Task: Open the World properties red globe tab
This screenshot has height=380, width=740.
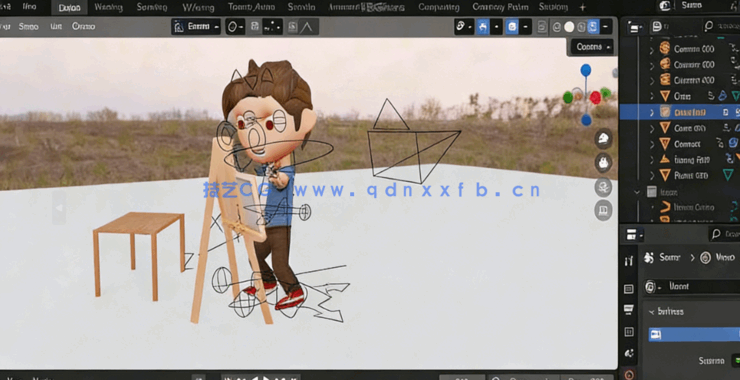Action: tap(629, 374)
